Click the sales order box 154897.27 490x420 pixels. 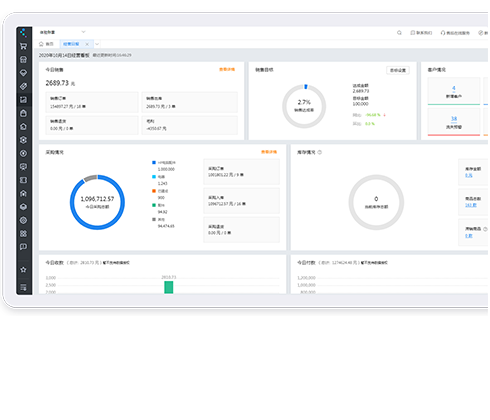pyautogui.click(x=92, y=102)
